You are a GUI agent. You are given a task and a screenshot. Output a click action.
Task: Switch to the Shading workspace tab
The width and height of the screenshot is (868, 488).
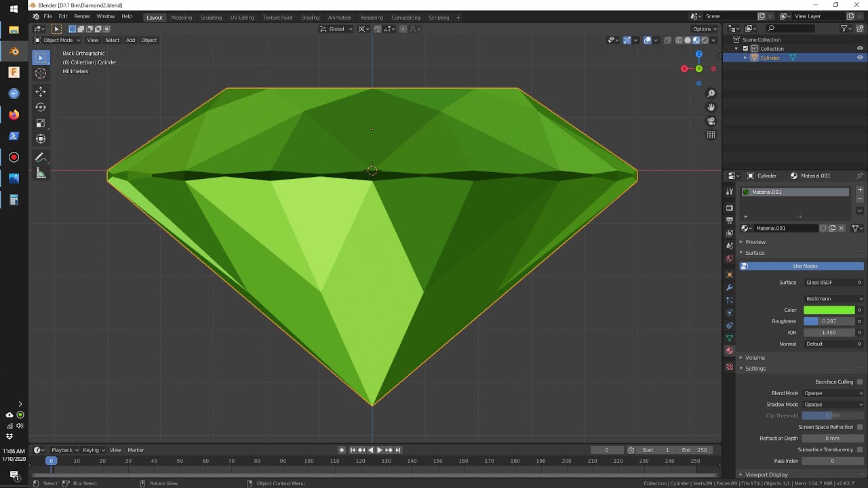pos(311,18)
